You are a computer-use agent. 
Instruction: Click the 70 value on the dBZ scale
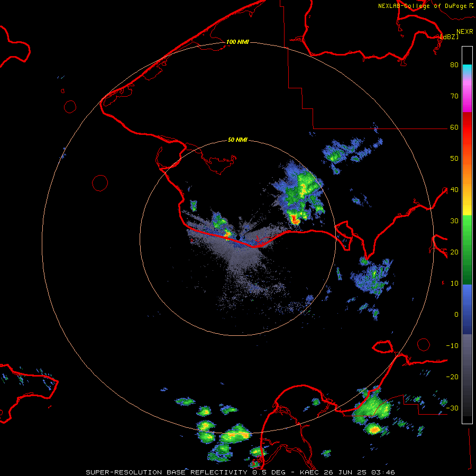[x=454, y=96]
